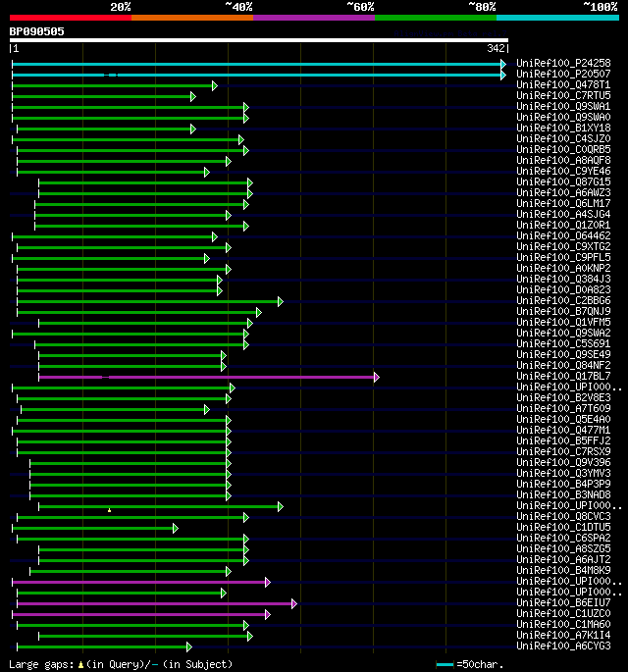Viewport: 628px width, 672px height.
Task: Open hit UniRef100_Q17BL7
Action: click(x=563, y=376)
